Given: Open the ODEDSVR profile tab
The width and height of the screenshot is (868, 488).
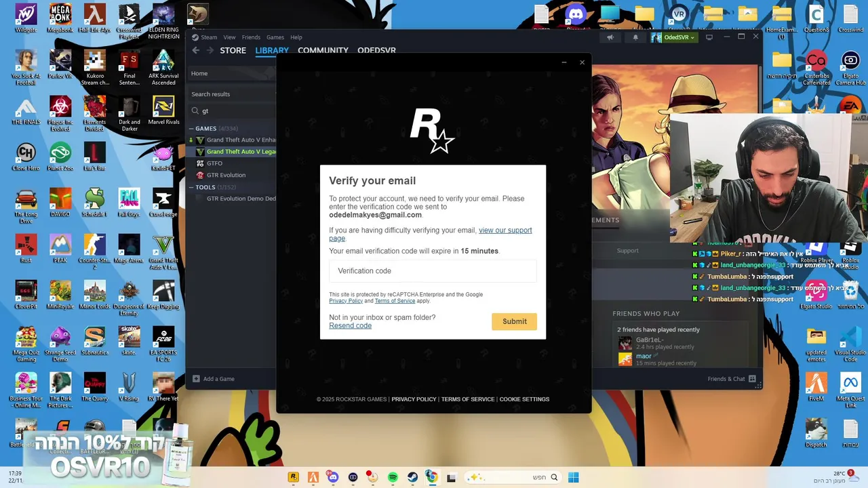Looking at the screenshot, I should click(376, 50).
